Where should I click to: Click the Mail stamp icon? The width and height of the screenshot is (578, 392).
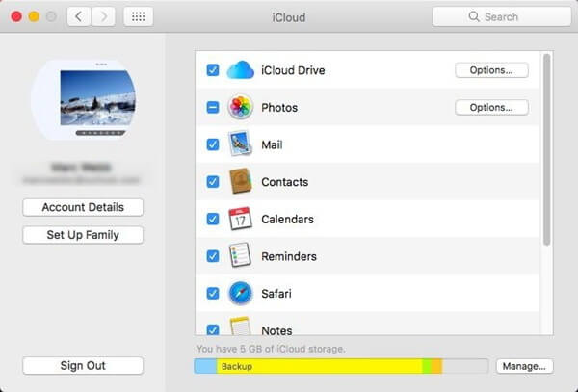tap(240, 144)
